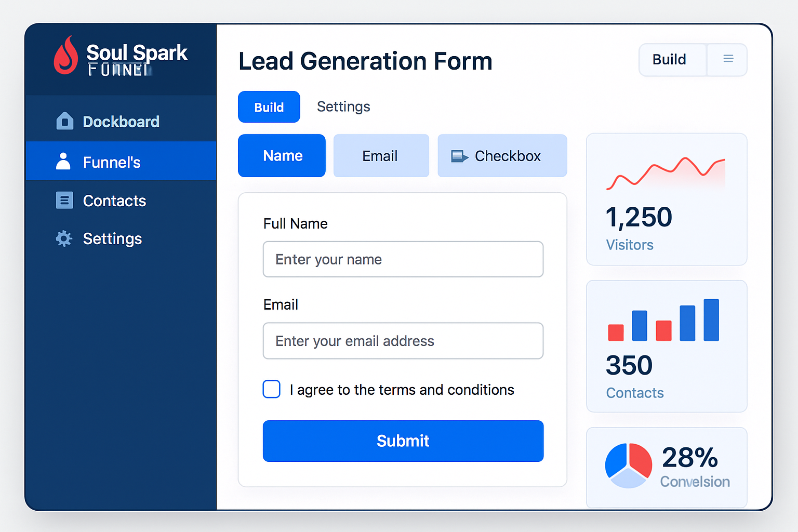Viewport: 798px width, 532px height.
Task: Click the Submit button
Action: point(403,441)
